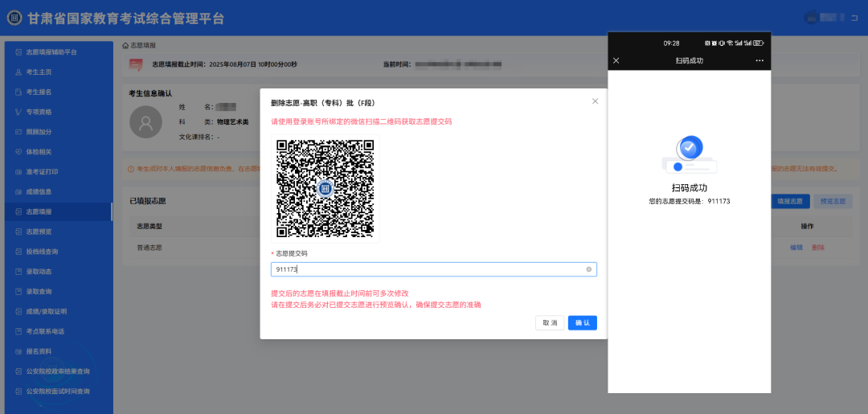Click the 09:28 clock on phone status bar
The height and width of the screenshot is (414, 868).
pos(671,43)
